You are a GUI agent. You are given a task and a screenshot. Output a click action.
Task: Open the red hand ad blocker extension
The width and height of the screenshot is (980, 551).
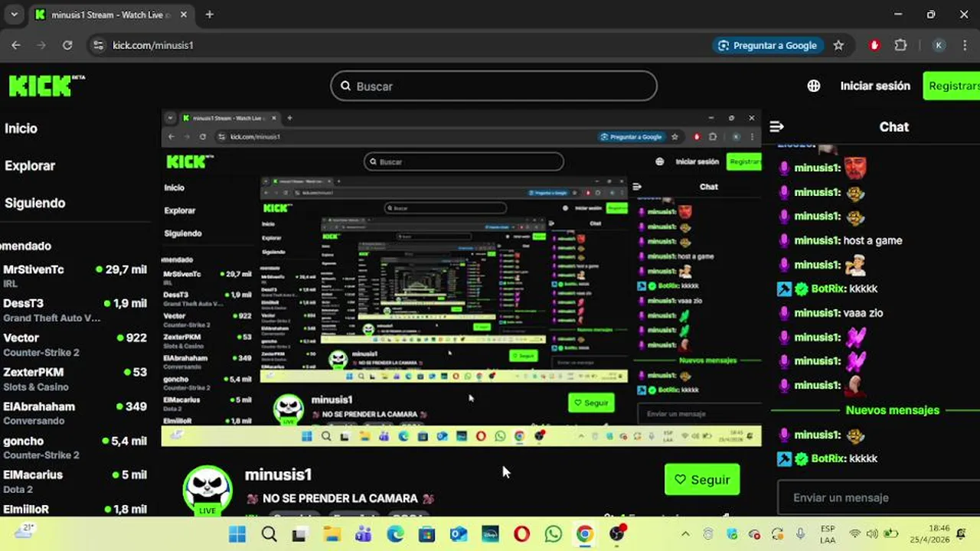pos(875,45)
